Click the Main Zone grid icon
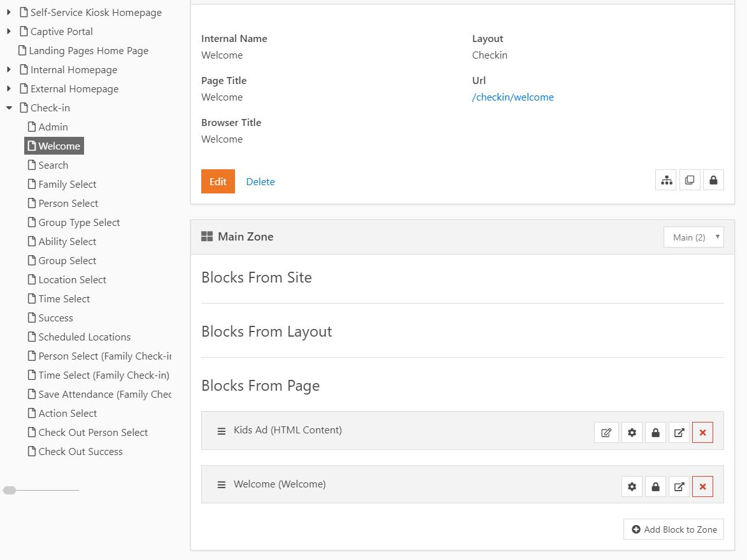This screenshot has width=747, height=560. coord(207,237)
